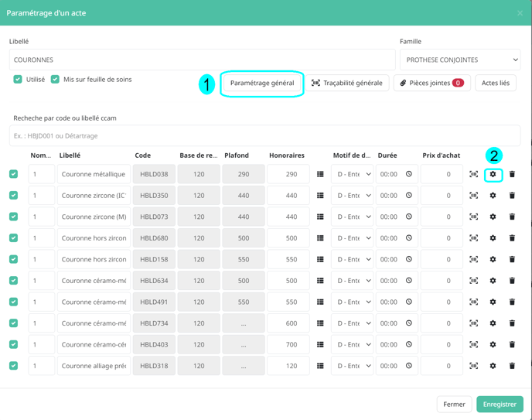The height and width of the screenshot is (420, 532).
Task: Click Libellé field Couronne métallique
Action: click(x=94, y=174)
